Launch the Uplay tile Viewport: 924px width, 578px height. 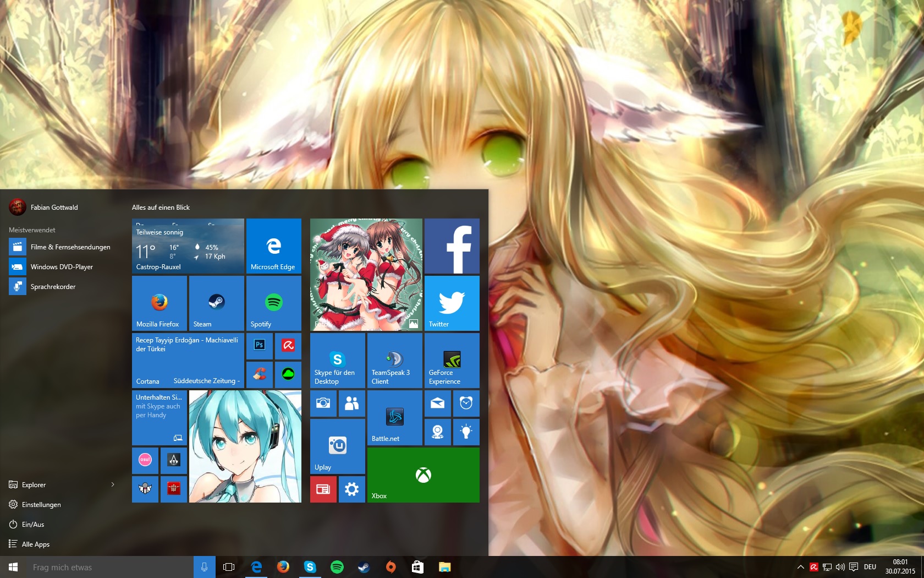pyautogui.click(x=337, y=446)
